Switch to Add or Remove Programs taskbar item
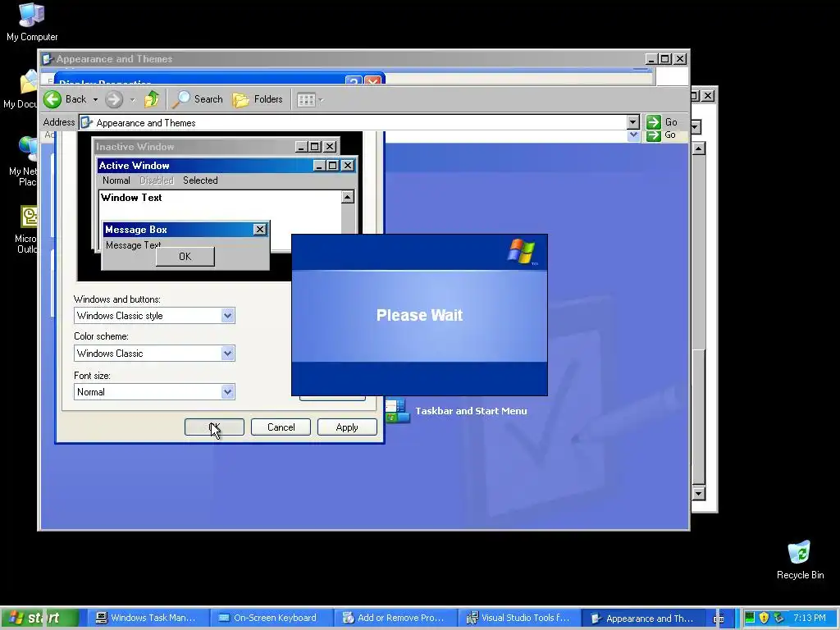Viewport: 840px width, 630px height. [x=395, y=618]
